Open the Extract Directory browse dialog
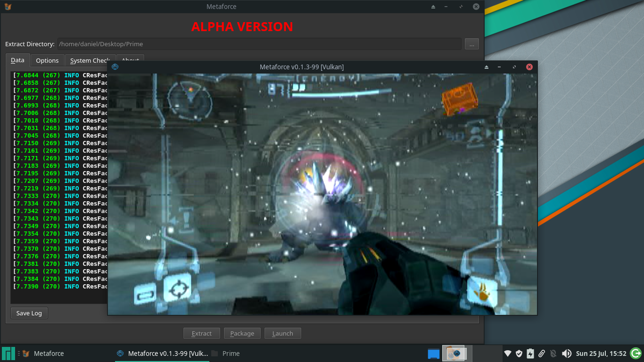Screen dimensions: 644x362 tap(471, 44)
